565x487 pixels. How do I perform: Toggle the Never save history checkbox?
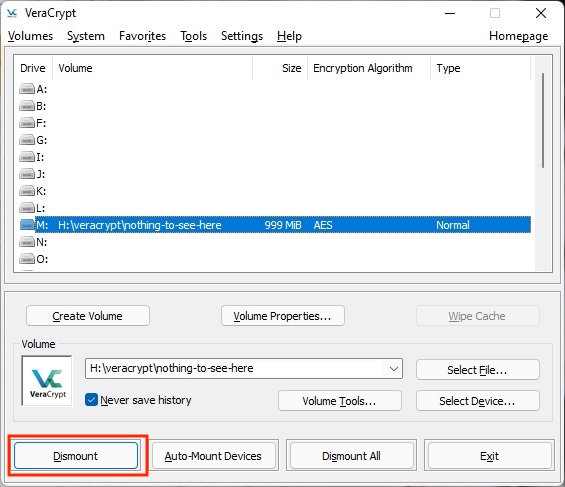(x=92, y=400)
